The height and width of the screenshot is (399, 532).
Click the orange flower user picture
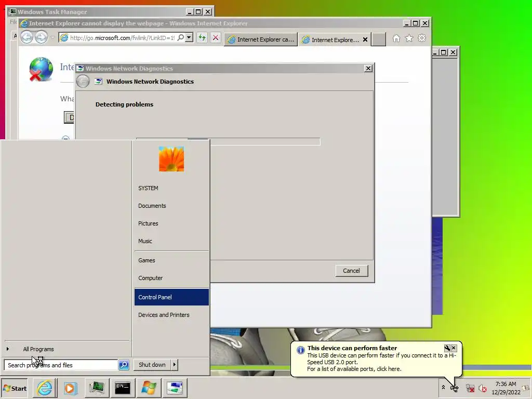point(171,159)
